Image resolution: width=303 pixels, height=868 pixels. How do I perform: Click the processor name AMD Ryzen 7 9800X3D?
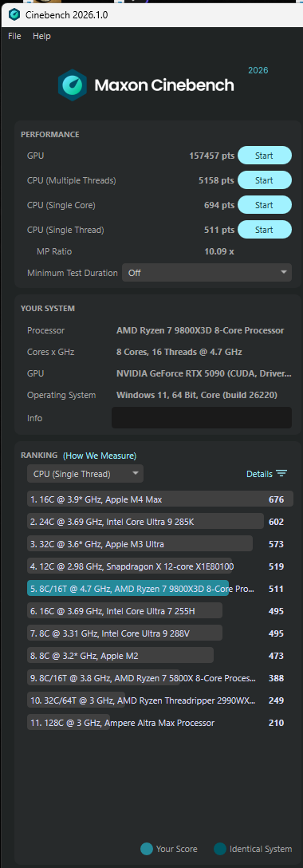(200, 330)
